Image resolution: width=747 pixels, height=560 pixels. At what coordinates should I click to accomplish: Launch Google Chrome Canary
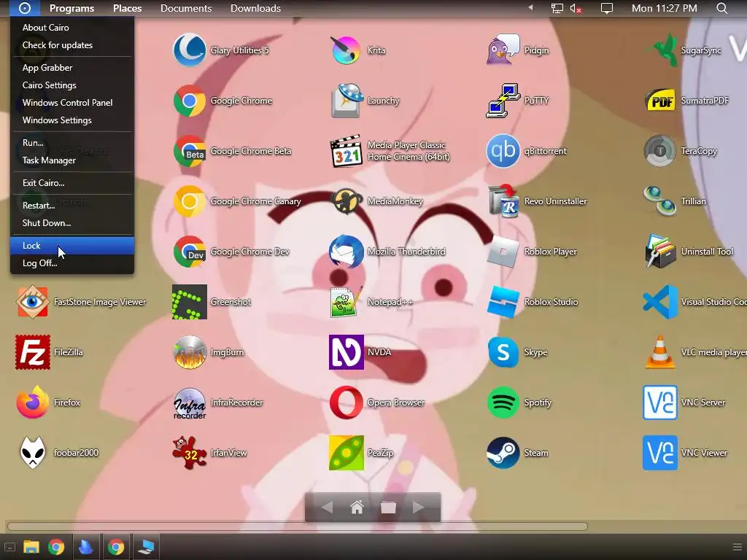point(190,201)
